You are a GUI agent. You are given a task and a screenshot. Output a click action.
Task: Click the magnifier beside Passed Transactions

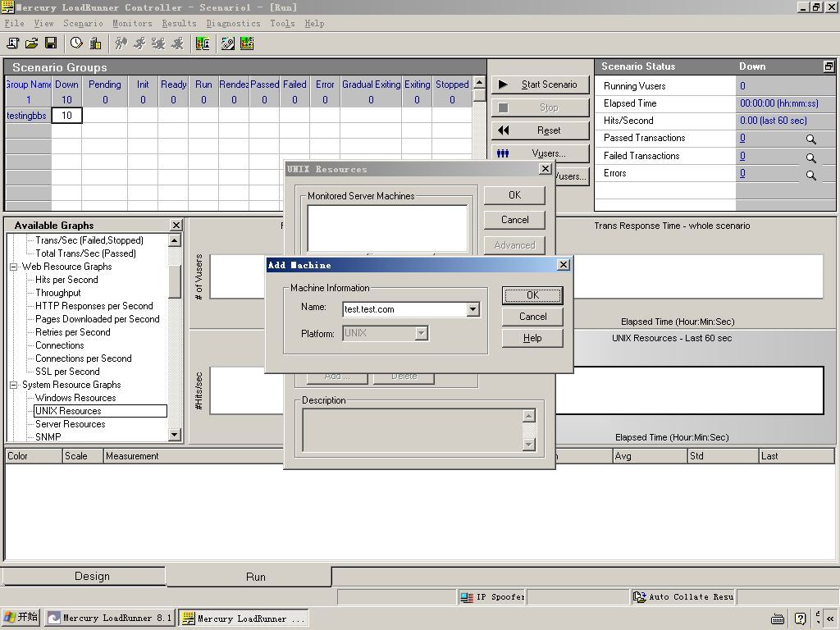click(x=811, y=139)
